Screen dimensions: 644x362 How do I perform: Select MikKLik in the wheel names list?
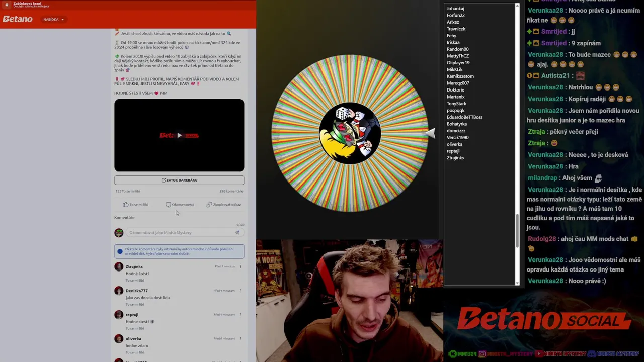pyautogui.click(x=455, y=69)
